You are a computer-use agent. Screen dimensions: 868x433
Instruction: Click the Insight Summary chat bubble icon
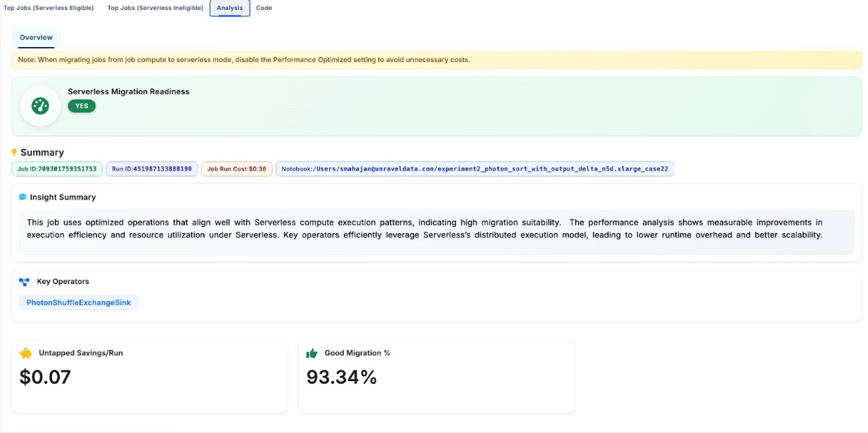click(x=23, y=198)
